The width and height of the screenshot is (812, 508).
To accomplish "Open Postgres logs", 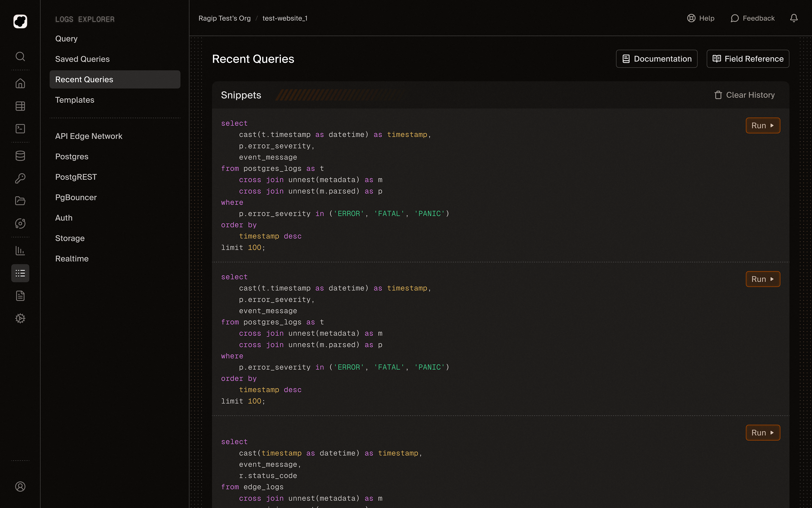I will [x=115, y=157].
